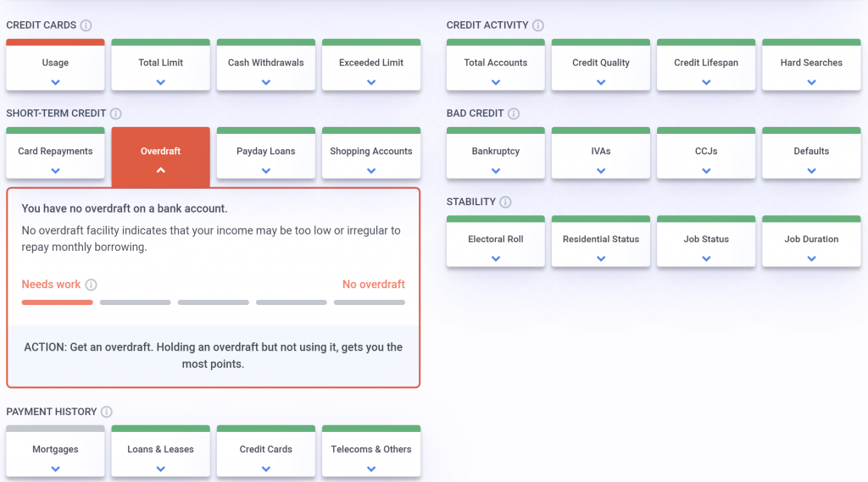The width and height of the screenshot is (868, 482).
Task: Expand the Hard Searches tile
Action: [x=811, y=68]
